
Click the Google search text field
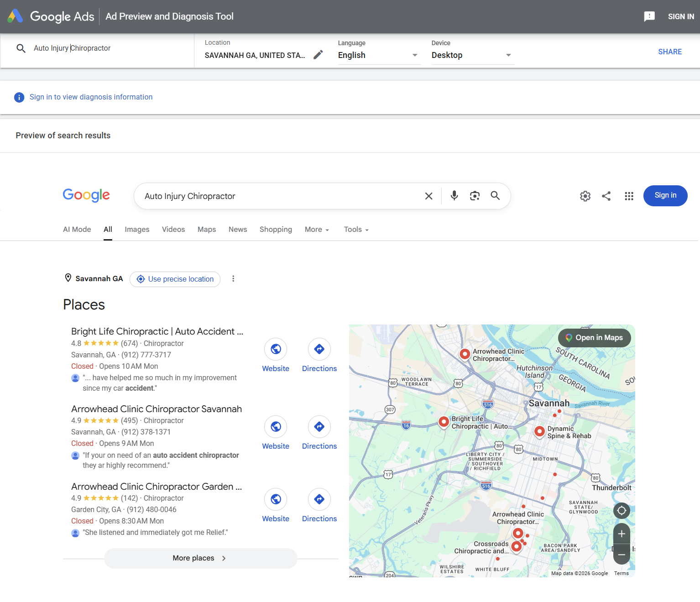pos(278,196)
